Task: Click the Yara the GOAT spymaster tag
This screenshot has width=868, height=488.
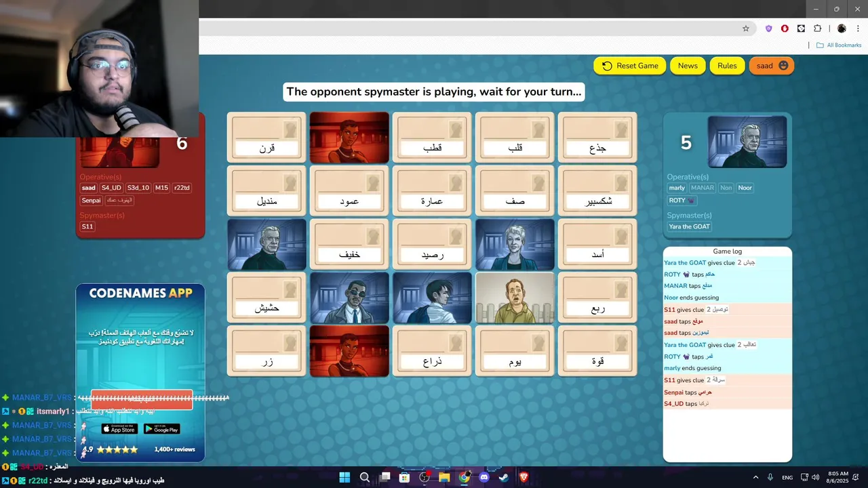Action: [x=689, y=226]
